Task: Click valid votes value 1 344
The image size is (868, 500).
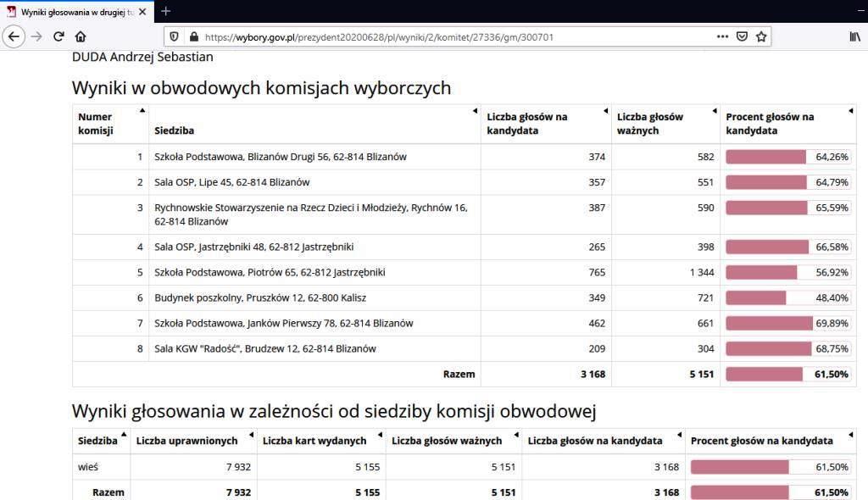Action: (702, 272)
